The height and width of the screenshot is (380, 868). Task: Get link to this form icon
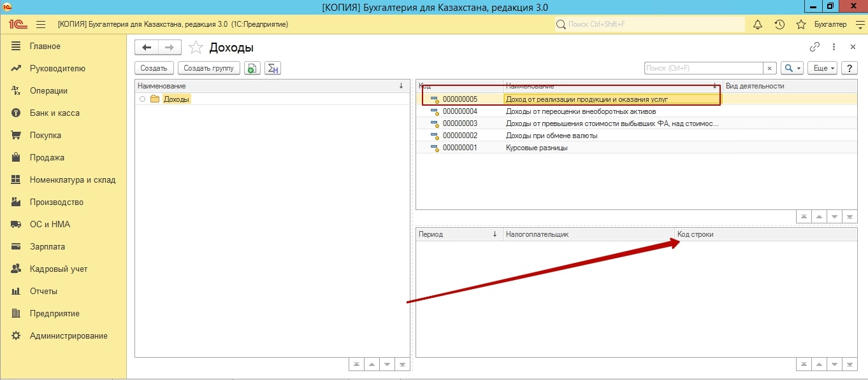[x=814, y=47]
